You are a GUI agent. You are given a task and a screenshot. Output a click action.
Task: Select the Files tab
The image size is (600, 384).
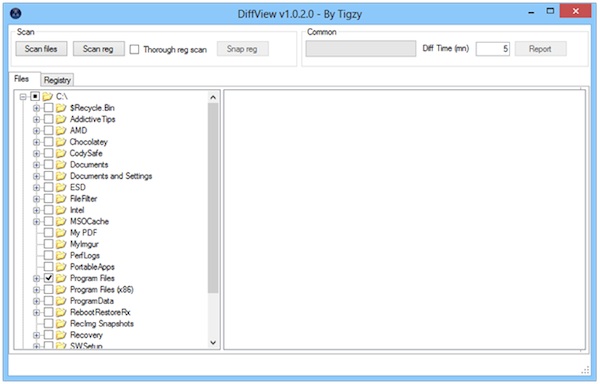point(24,79)
